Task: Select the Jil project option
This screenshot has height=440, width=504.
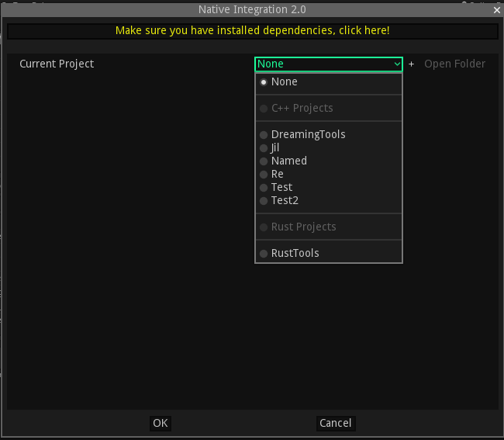Action: coord(329,147)
